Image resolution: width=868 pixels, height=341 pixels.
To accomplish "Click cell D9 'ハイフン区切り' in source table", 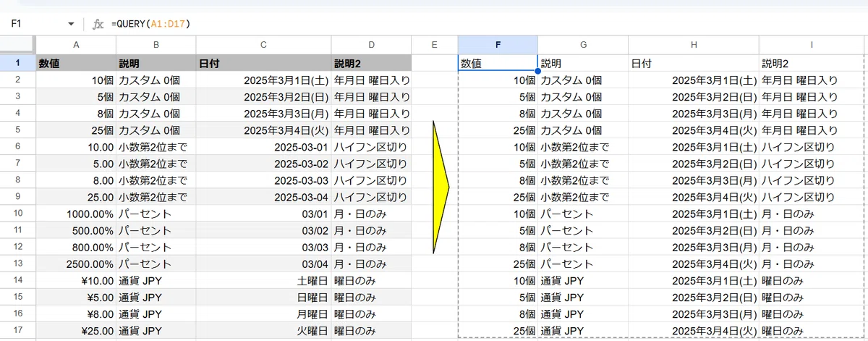I will [x=371, y=197].
